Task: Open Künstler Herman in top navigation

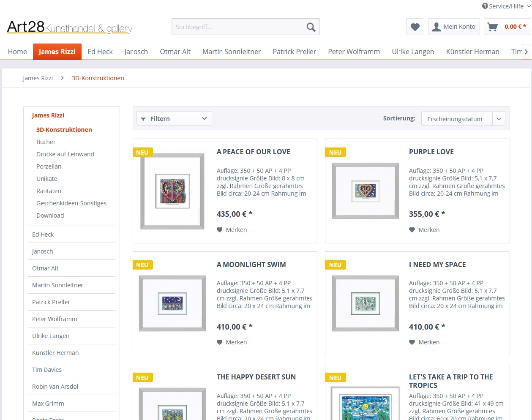Action: click(x=473, y=52)
